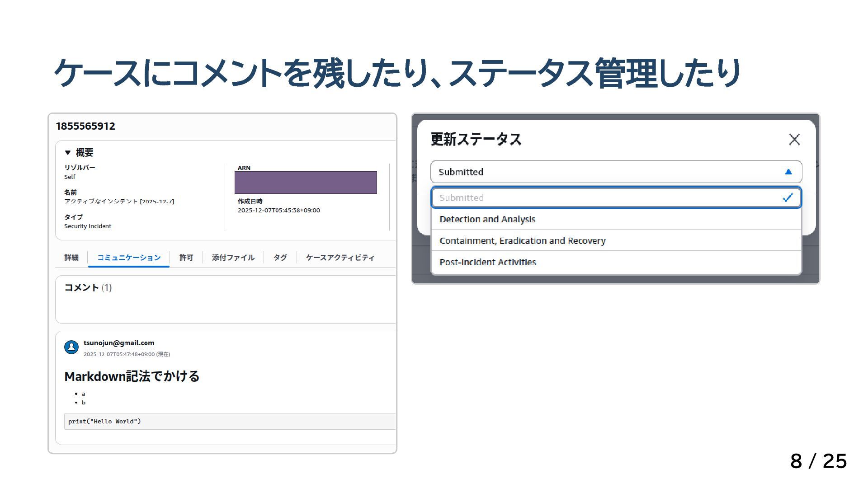The width and height of the screenshot is (868, 488).
Task: Click the blue arrow of the status dropdown
Action: 788,172
